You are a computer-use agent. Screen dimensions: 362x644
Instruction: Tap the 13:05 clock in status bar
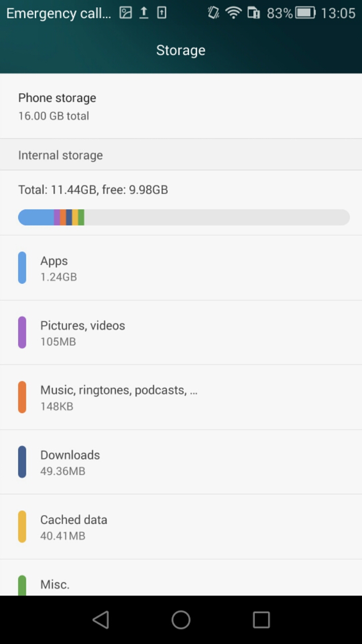[x=338, y=13]
